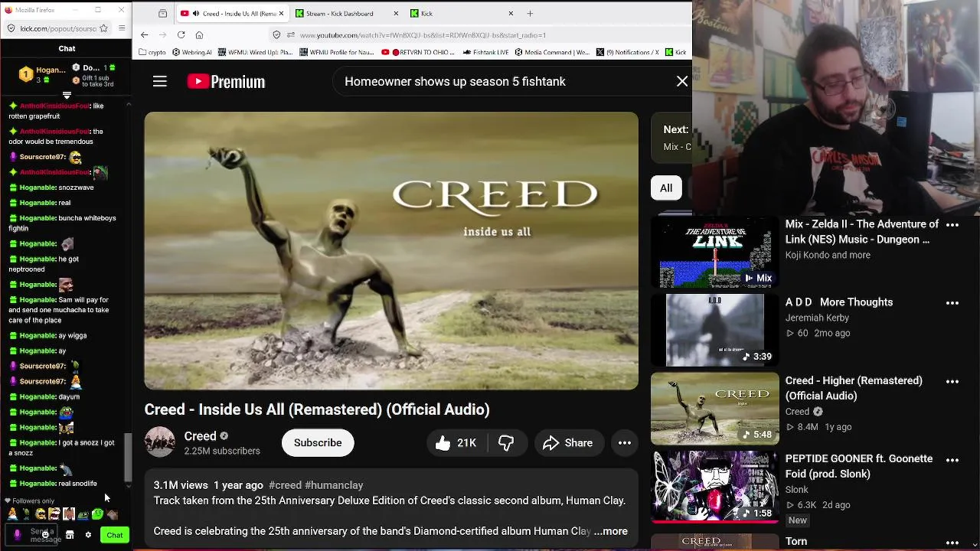Open the emoji picker in chat
This screenshot has width=980, height=551.
coord(47,535)
